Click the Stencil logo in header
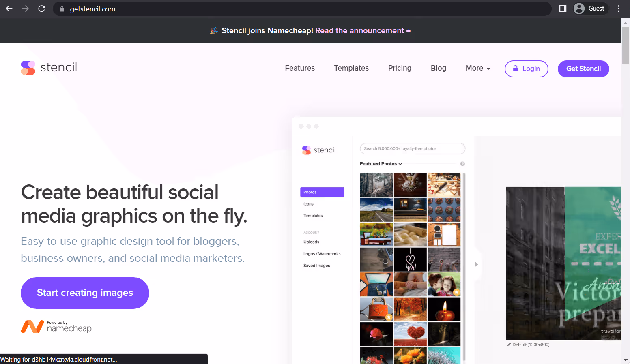Screen dimensions: 630x364 pyautogui.click(x=49, y=68)
